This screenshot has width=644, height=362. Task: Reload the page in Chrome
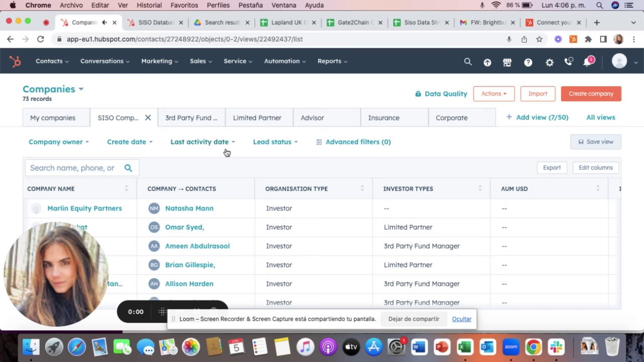40,39
